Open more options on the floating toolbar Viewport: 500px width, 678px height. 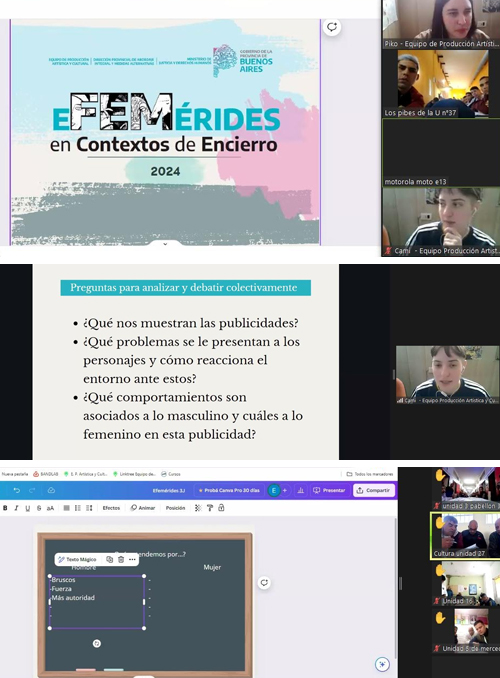[132, 560]
